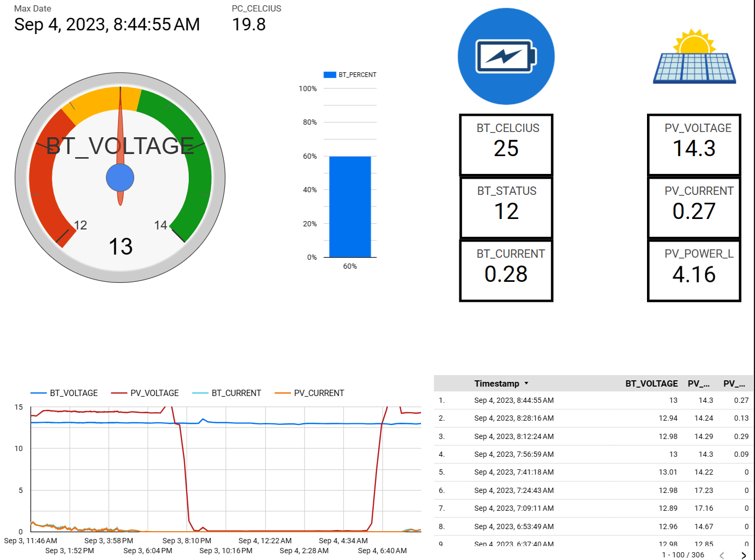Toggle BT_CURRENT series in line chart legend
Image resolution: width=755 pixels, height=560 pixels.
(226, 393)
